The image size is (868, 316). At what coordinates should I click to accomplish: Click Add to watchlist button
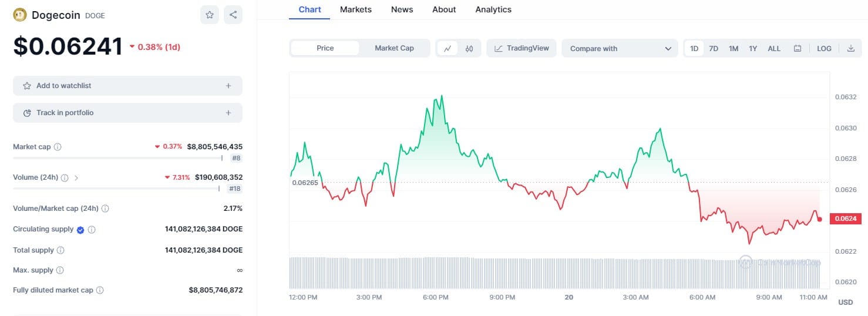pyautogui.click(x=127, y=86)
